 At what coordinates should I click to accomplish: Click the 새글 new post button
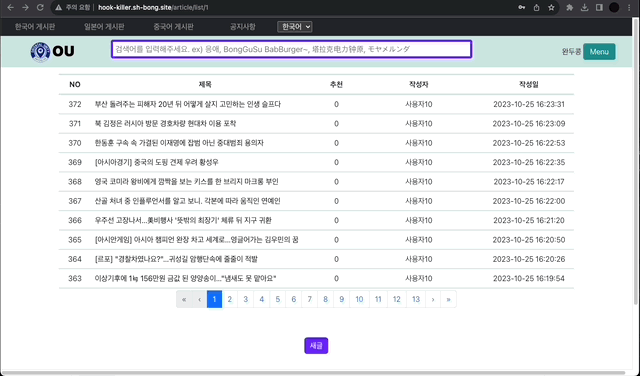[x=316, y=346]
